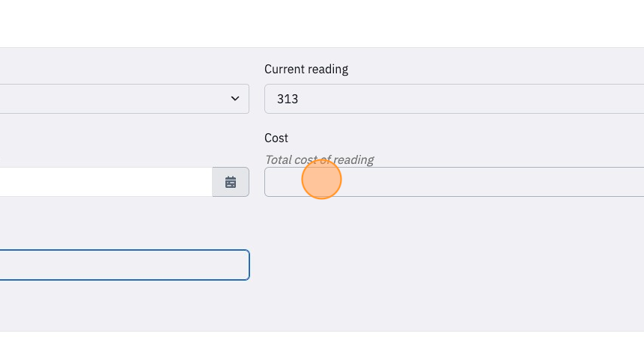
Task: Click the "Cost" field label
Action: (x=276, y=138)
